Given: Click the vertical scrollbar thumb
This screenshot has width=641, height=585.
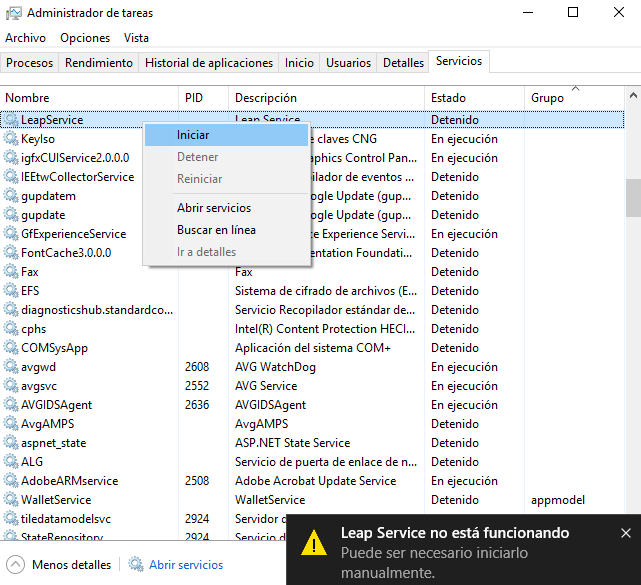Looking at the screenshot, I should 633,198.
